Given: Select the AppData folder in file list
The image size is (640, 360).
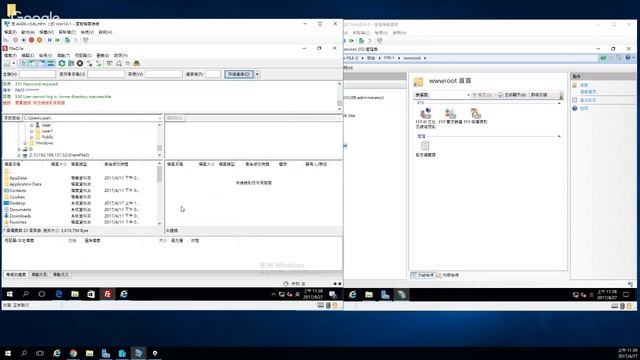Looking at the screenshot, I should pyautogui.click(x=18, y=178).
